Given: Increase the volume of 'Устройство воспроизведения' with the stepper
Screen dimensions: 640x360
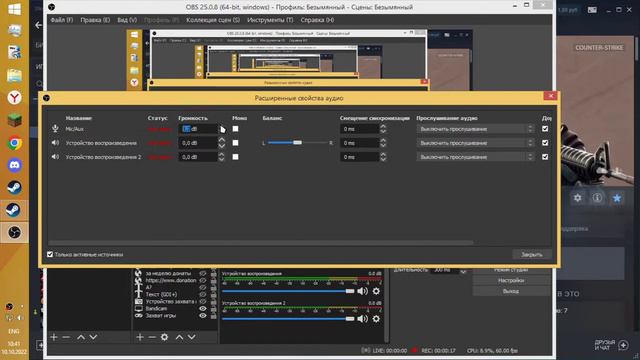Looking at the screenshot, I should (x=221, y=140).
